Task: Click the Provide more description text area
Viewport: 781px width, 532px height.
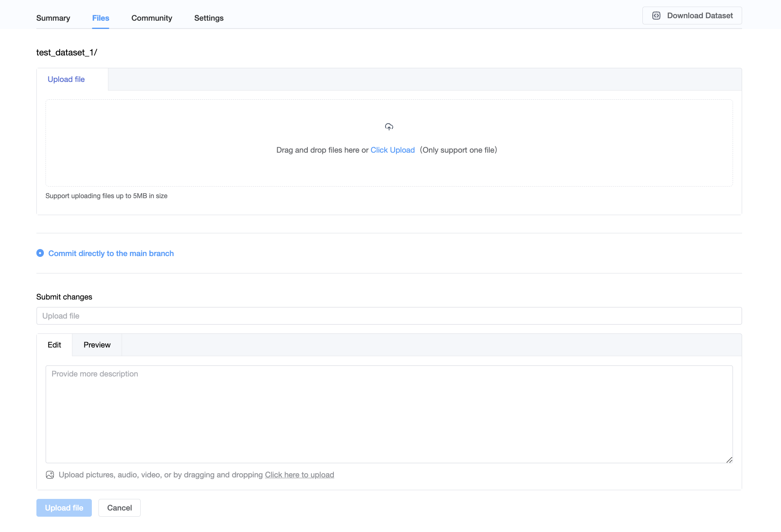Action: 389,414
